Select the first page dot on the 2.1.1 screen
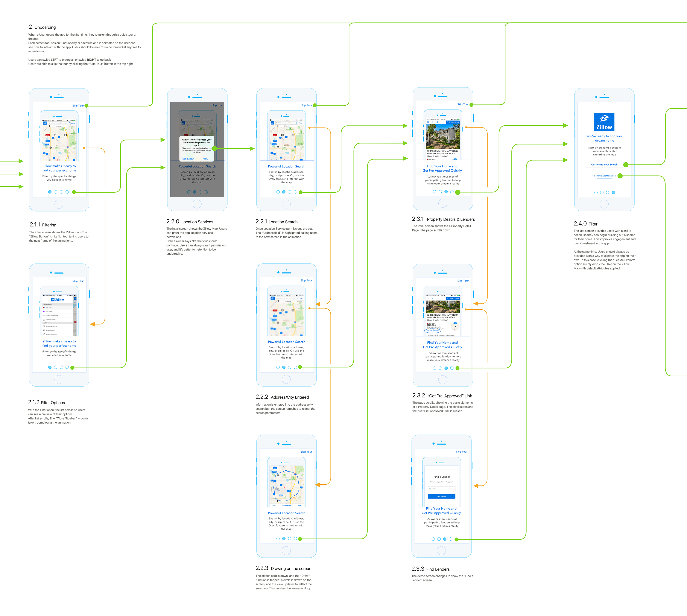 (x=50, y=192)
